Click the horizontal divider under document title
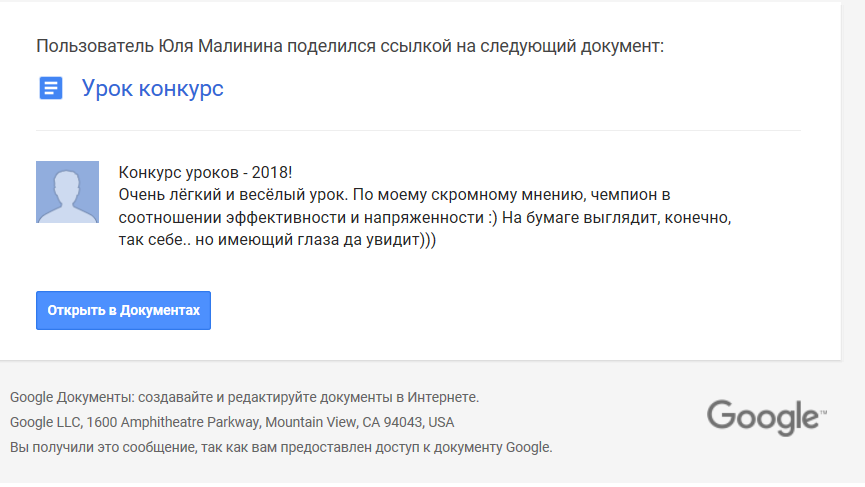 (x=418, y=131)
